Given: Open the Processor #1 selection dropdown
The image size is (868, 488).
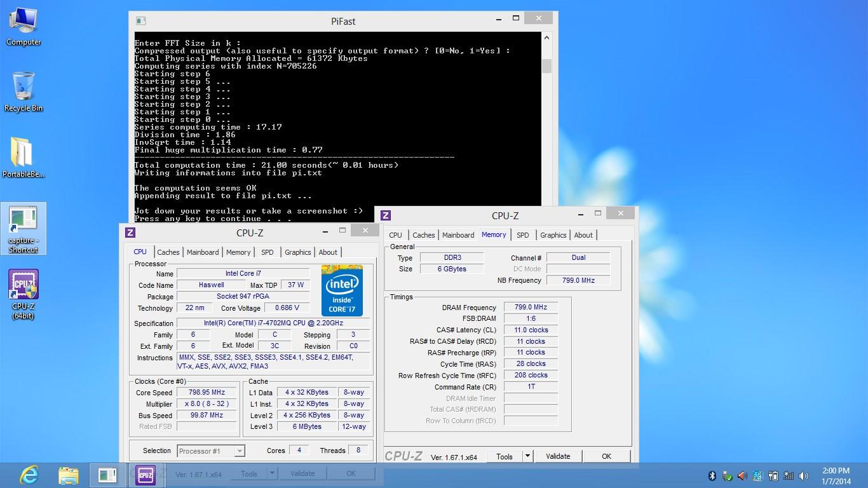Looking at the screenshot, I should coord(210,451).
